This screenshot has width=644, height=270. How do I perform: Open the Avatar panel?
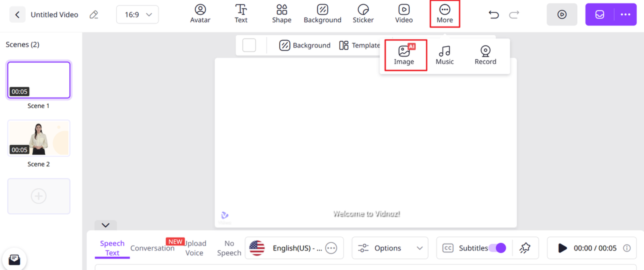[200, 14]
